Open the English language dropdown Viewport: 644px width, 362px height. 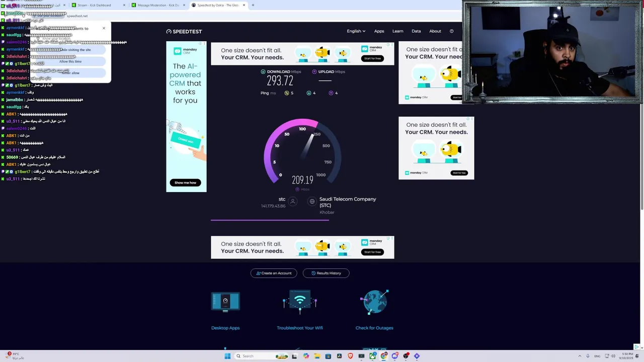click(x=356, y=31)
